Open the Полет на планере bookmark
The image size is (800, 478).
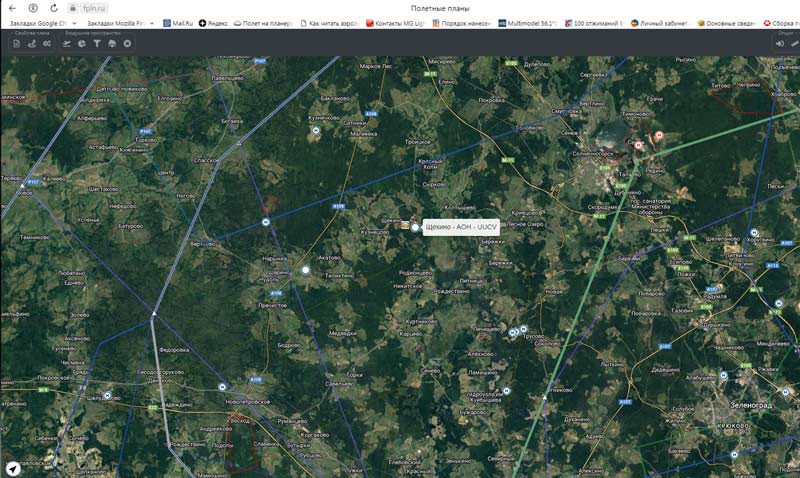[x=263, y=22]
